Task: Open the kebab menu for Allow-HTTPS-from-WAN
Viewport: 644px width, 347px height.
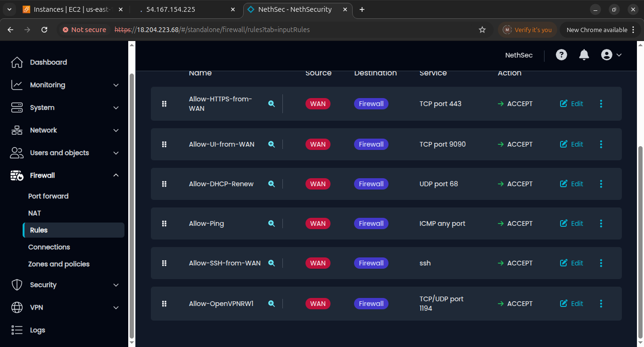Action: (601, 104)
